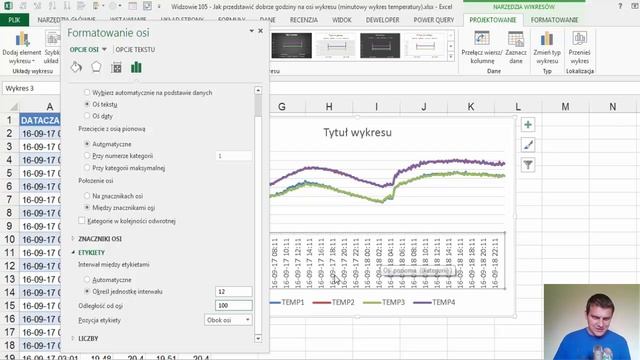Click TEMP1 legend entry
This screenshot has height=360, width=640.
[287, 302]
